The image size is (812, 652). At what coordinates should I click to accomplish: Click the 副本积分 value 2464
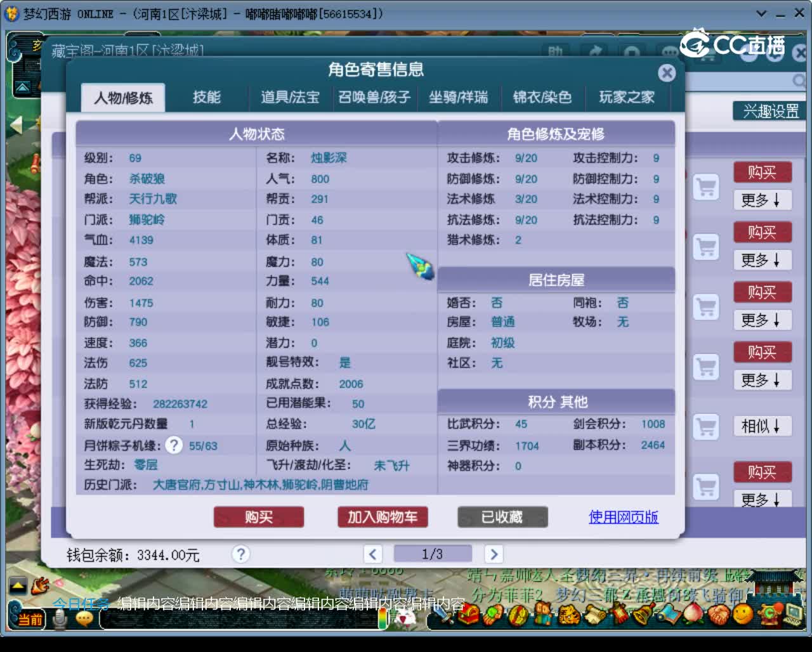(x=653, y=445)
